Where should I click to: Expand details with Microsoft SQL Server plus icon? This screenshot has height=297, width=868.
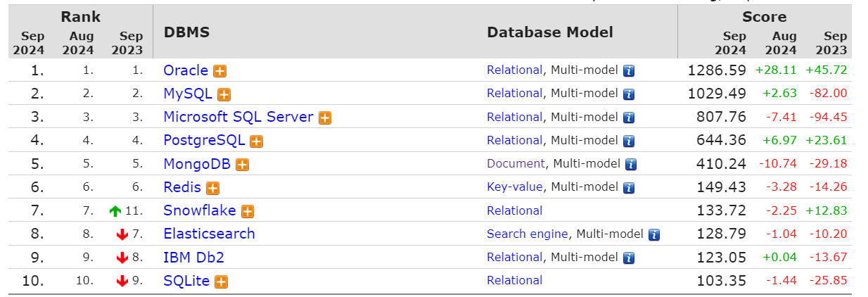click(325, 118)
